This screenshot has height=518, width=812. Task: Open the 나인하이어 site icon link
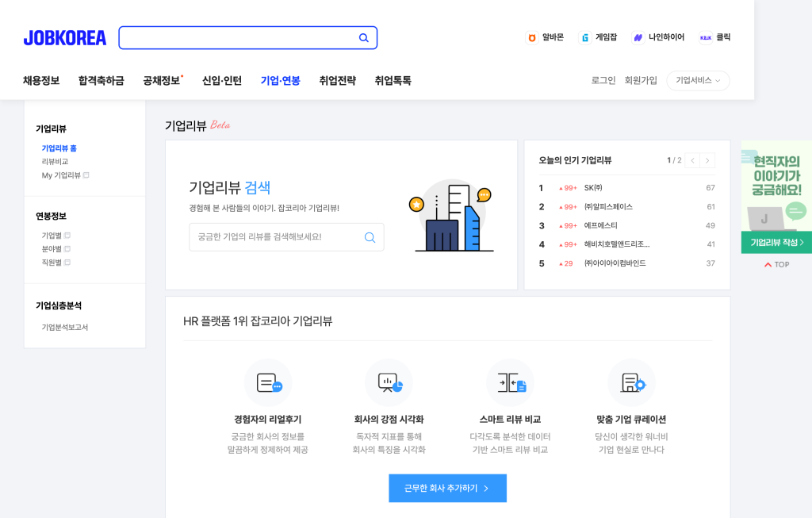tap(638, 37)
